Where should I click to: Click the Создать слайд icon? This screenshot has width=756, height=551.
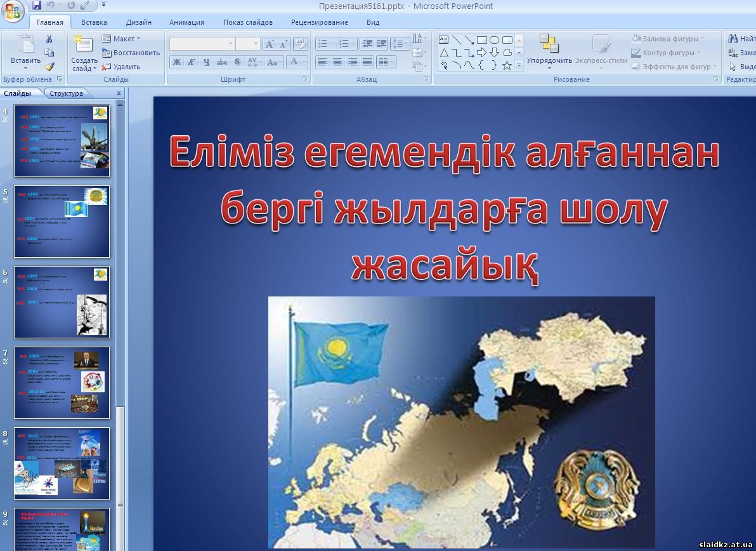(x=84, y=44)
